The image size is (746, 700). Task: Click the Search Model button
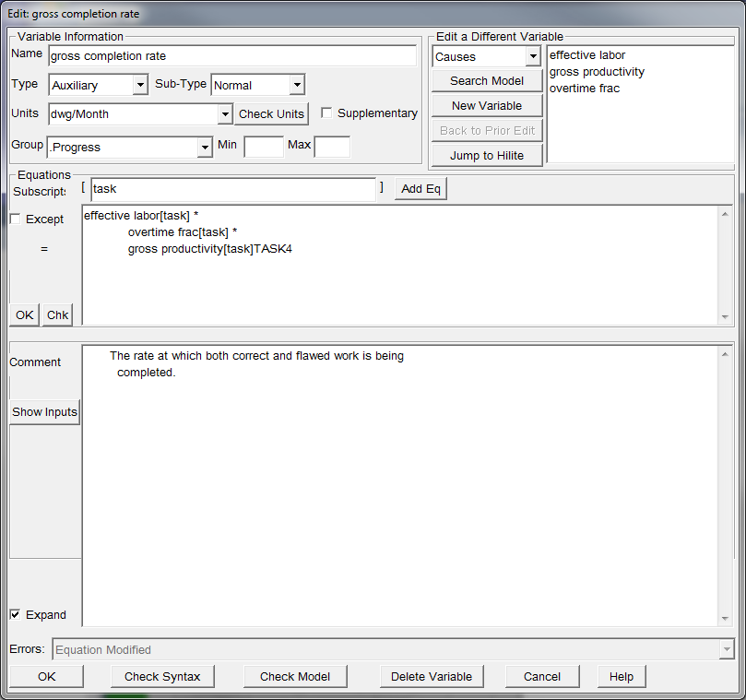[486, 81]
